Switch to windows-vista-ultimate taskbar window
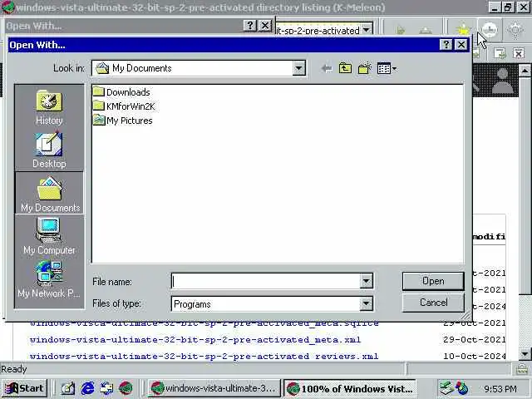 214,388
